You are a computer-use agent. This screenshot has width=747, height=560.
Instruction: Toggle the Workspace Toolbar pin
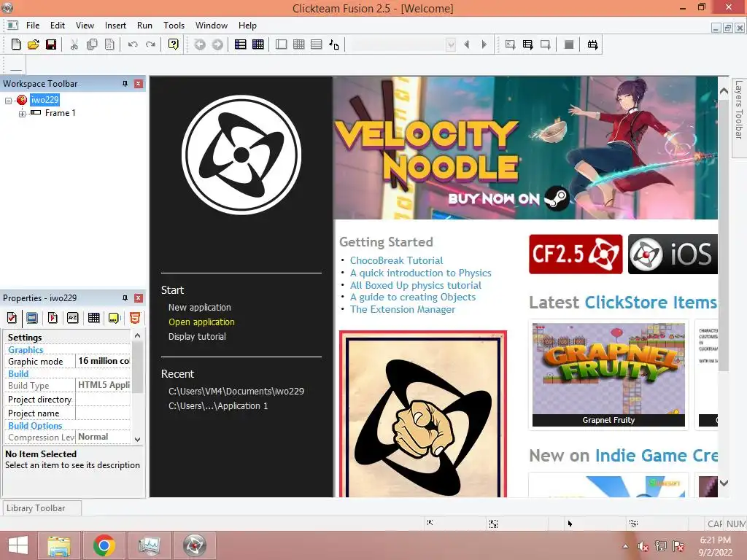[x=125, y=84]
